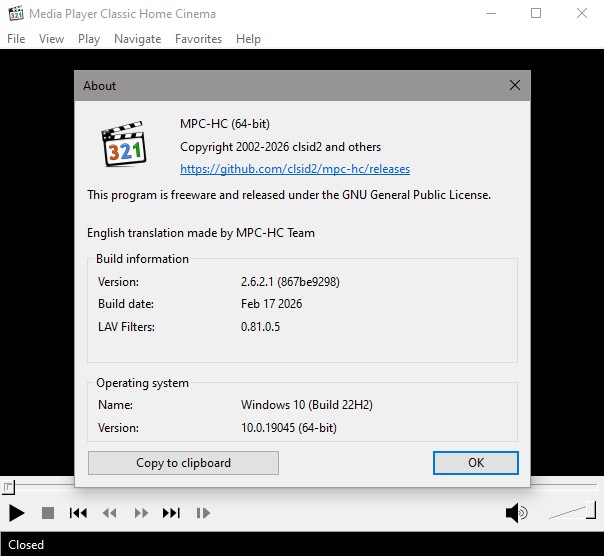Screen dimensions: 604x556
Task: Click the rewind (decrease speed) button
Action: coord(110,513)
